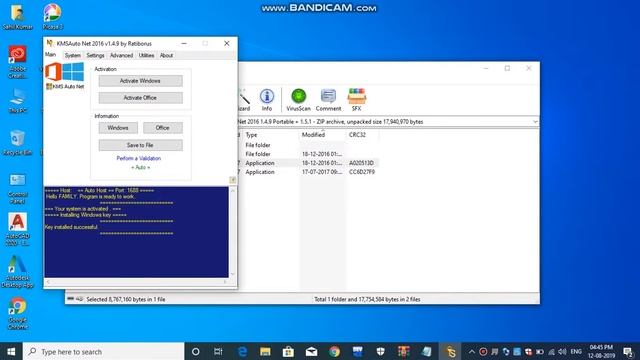
Task: Switch to KMSAuto taskbar button
Action: pyautogui.click(x=450, y=351)
